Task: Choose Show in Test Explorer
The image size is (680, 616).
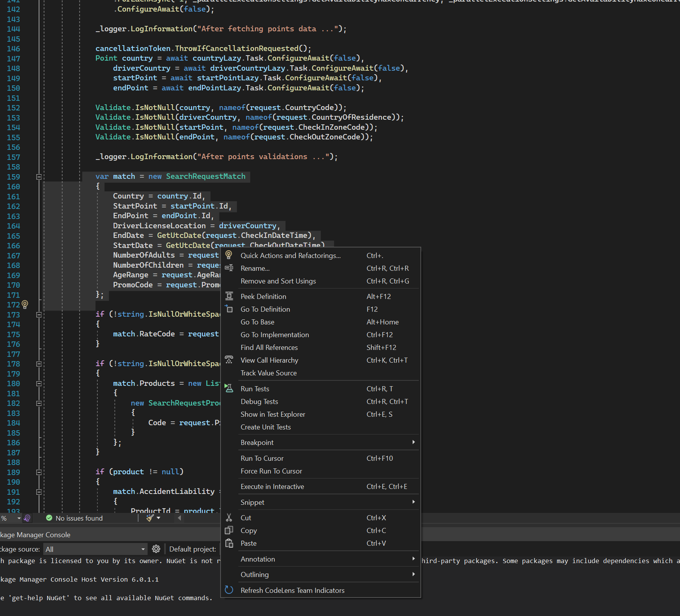Action: [x=321, y=414]
